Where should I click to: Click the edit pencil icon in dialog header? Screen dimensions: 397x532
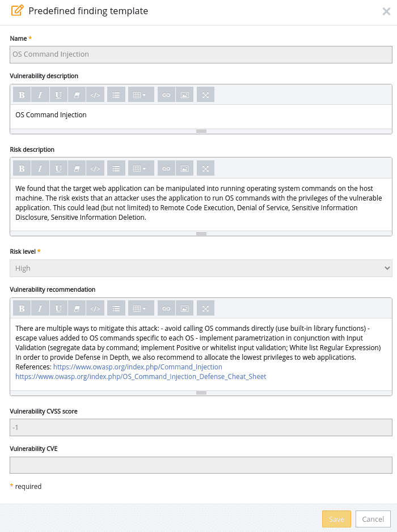[x=15, y=10]
